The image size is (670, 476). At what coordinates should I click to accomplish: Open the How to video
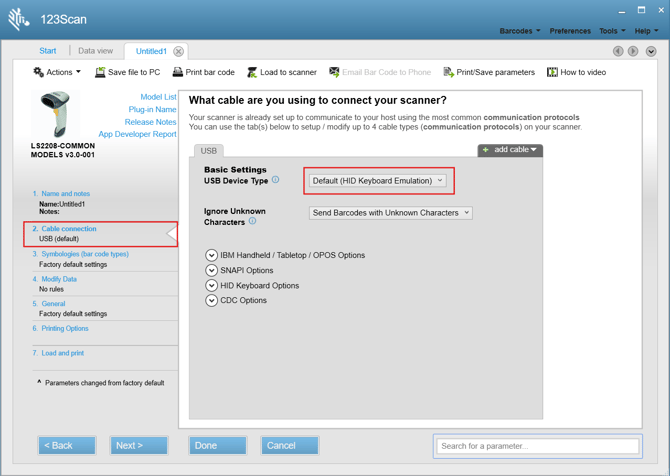[x=552, y=72]
